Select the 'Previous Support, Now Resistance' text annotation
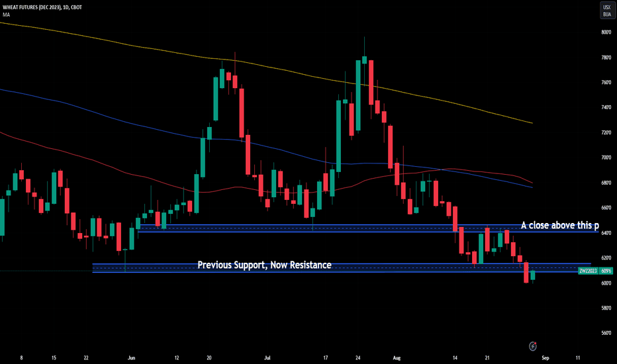This screenshot has width=617, height=364. (264, 265)
